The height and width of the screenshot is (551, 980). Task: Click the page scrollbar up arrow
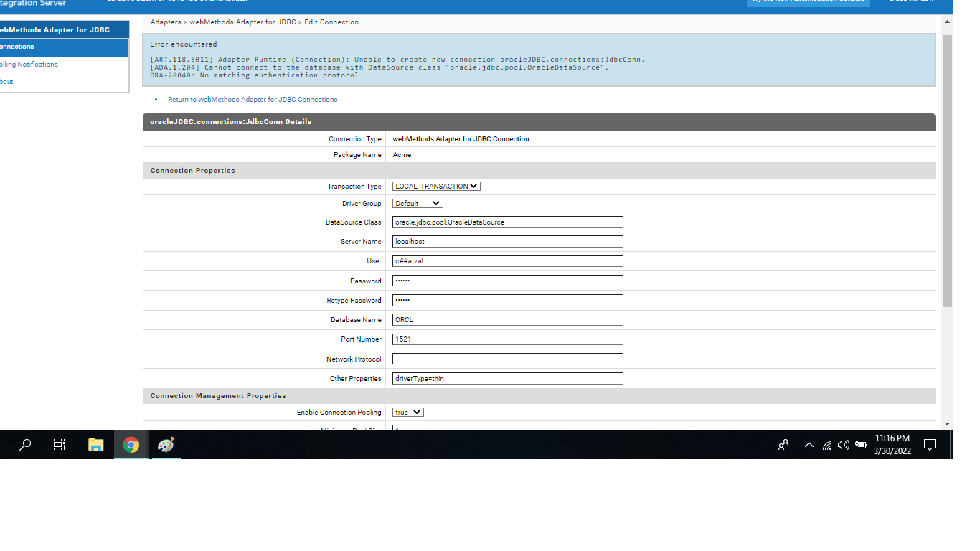947,22
